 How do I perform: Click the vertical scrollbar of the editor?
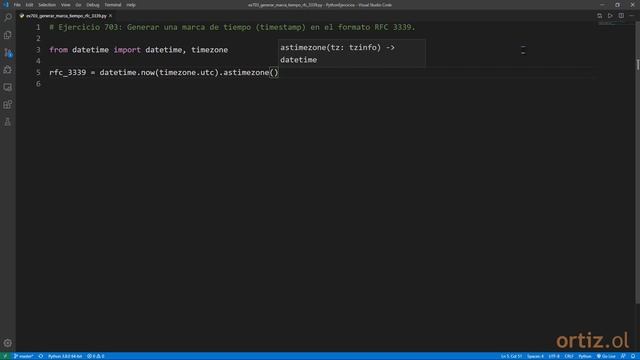[x=638, y=163]
